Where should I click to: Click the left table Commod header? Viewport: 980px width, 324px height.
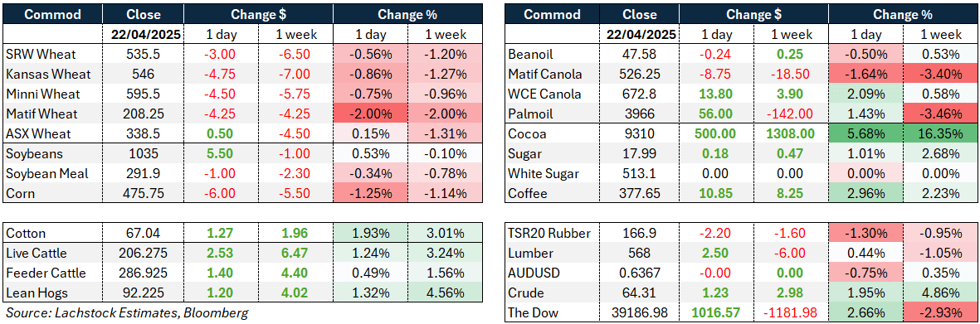click(x=52, y=14)
